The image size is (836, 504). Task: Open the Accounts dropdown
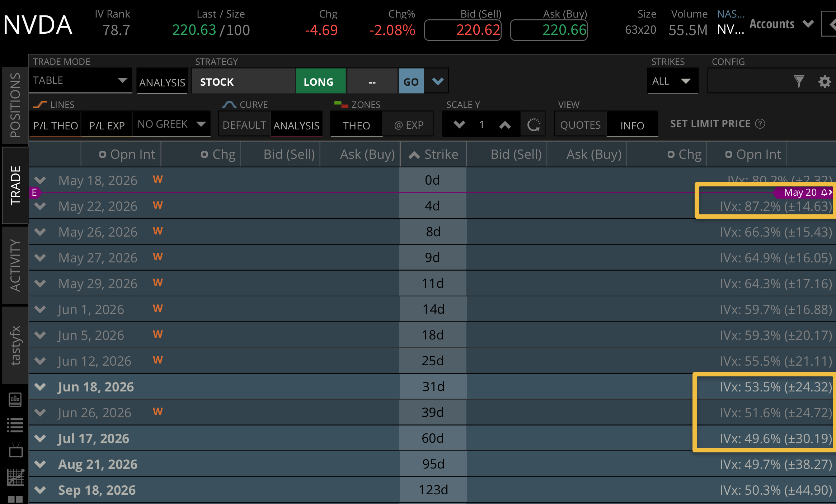(781, 24)
